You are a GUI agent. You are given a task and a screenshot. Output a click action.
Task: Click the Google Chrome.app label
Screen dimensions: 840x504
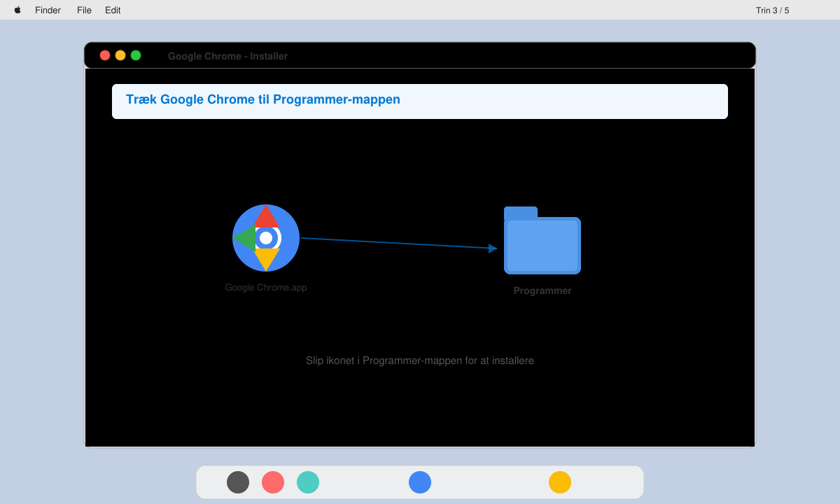(266, 287)
